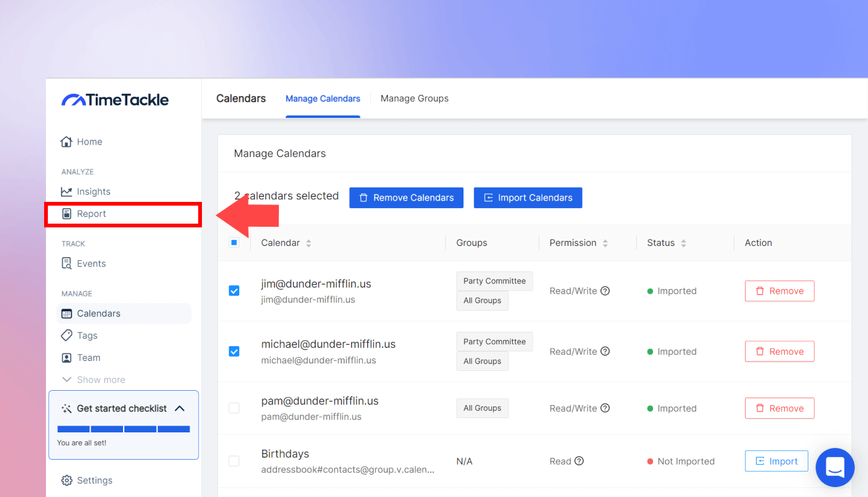Screen dimensions: 868x497
Task: Open the Insights page
Action: pyautogui.click(x=86, y=191)
